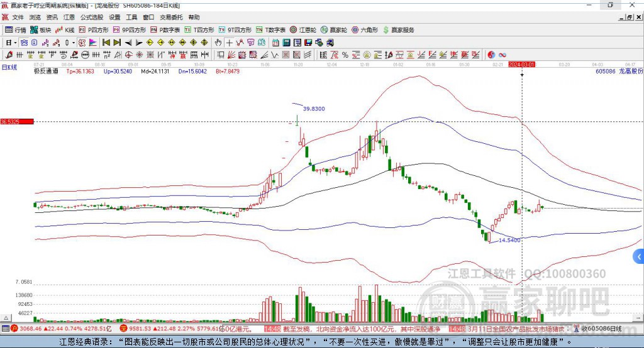The height and width of the screenshot is (348, 644).
Task: Open the T数字表 tool
Action: (x=270, y=30)
